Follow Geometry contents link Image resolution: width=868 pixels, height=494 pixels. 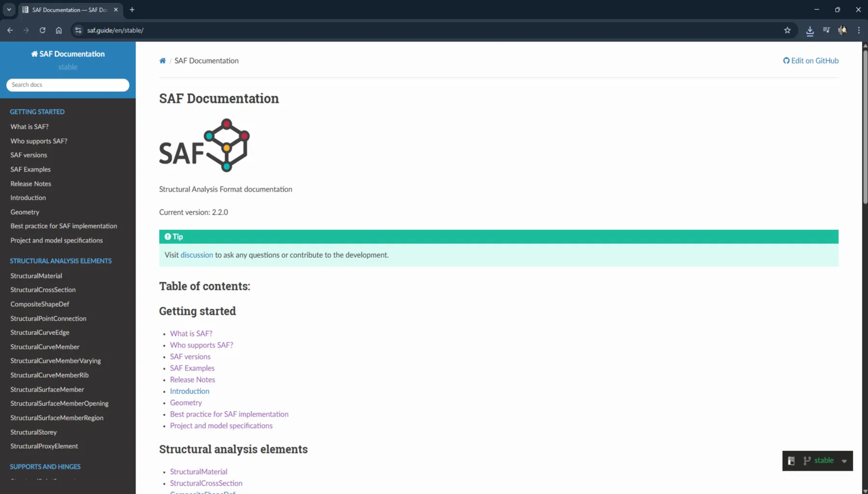click(186, 403)
